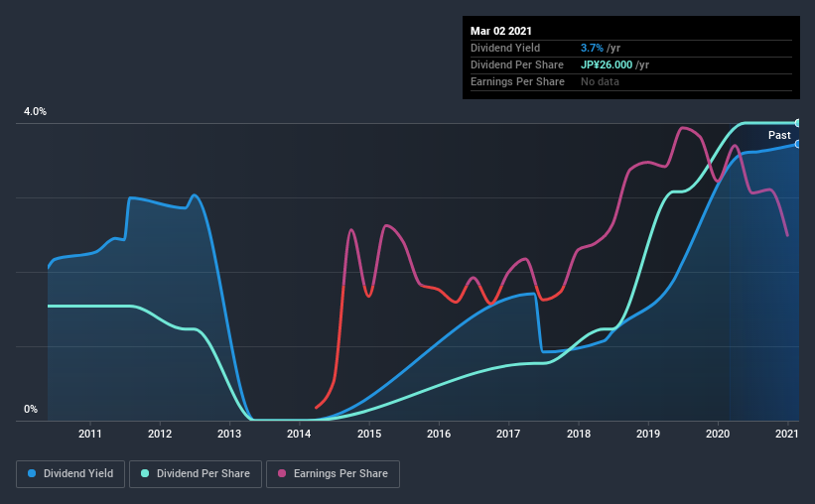Click the 2017 x-axis label

click(x=508, y=434)
